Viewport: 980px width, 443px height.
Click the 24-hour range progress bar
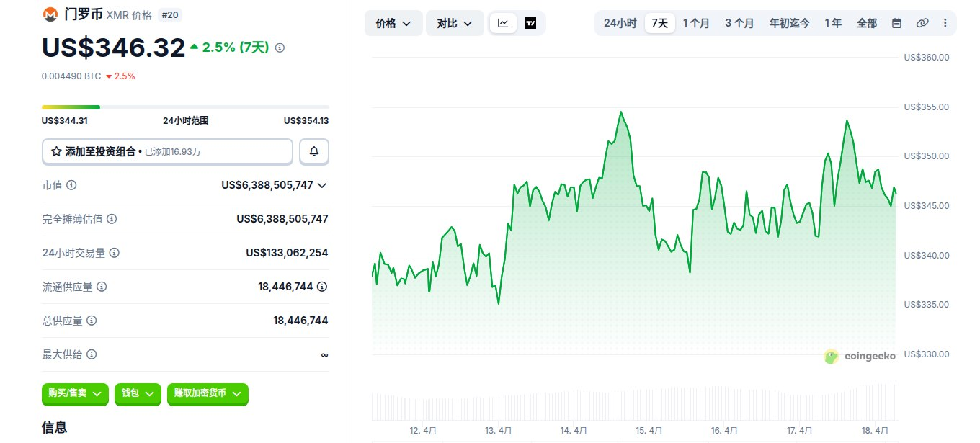[x=185, y=107]
